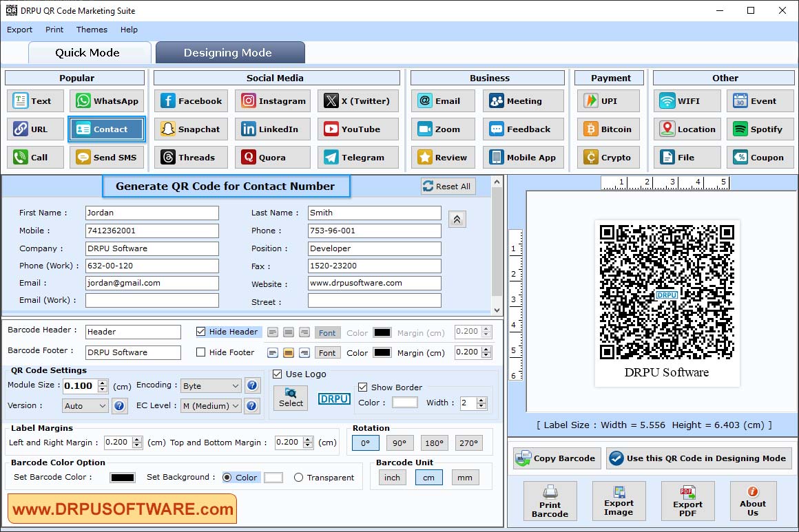The height and width of the screenshot is (532, 799).
Task: Select the Spotify QR code type
Action: click(x=760, y=129)
